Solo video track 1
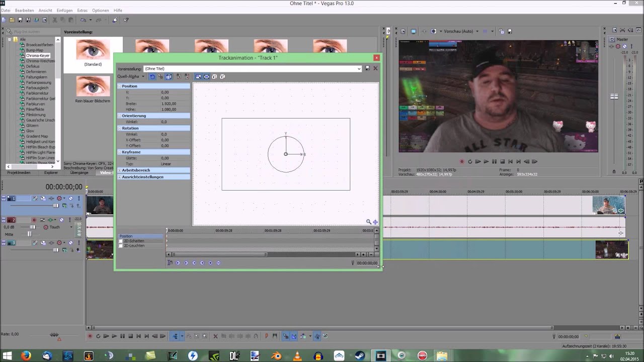This screenshot has height=362, width=644. click(79, 198)
